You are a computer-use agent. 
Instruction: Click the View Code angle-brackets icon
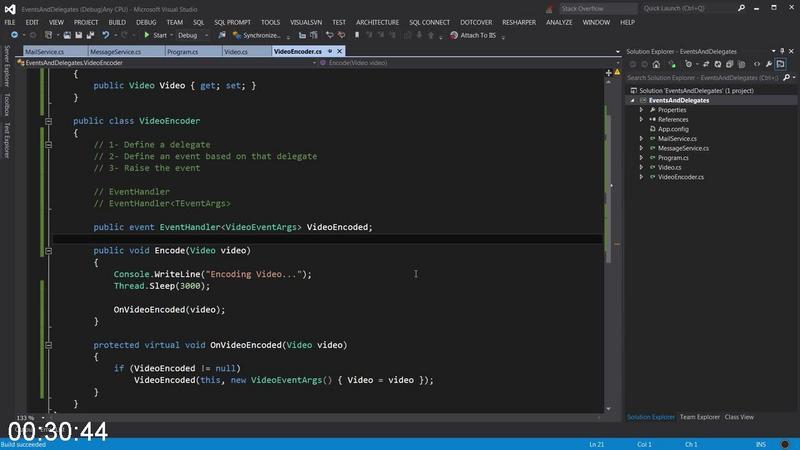point(757,64)
